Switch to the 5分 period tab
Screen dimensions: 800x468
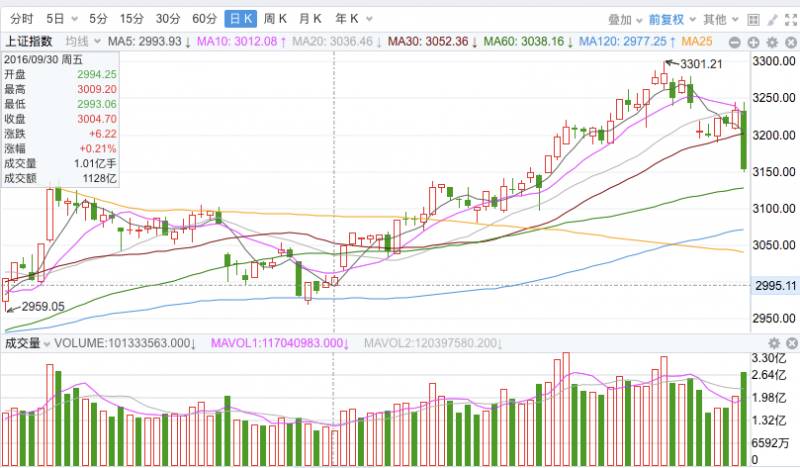tap(98, 19)
